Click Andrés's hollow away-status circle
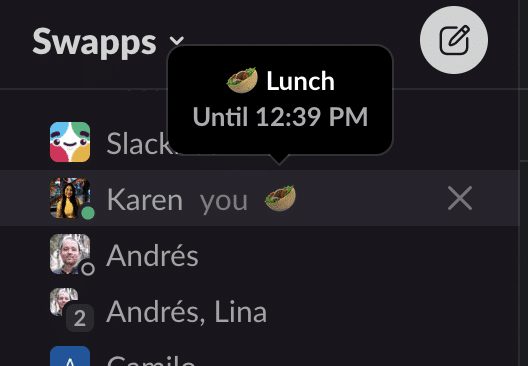The width and height of the screenshot is (528, 366). [88, 269]
